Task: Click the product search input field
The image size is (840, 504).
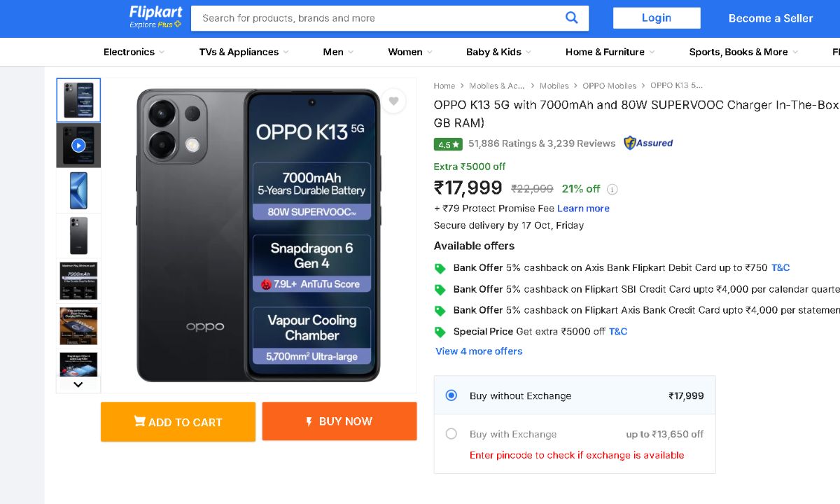Action: [x=378, y=18]
